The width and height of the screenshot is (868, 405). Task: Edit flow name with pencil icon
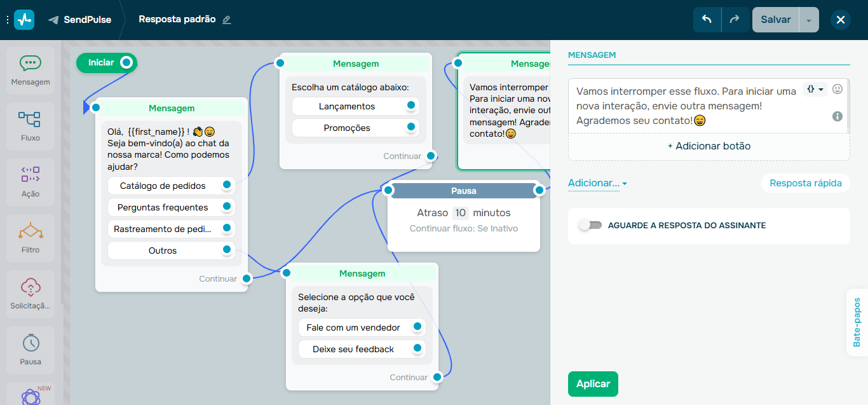tap(227, 20)
